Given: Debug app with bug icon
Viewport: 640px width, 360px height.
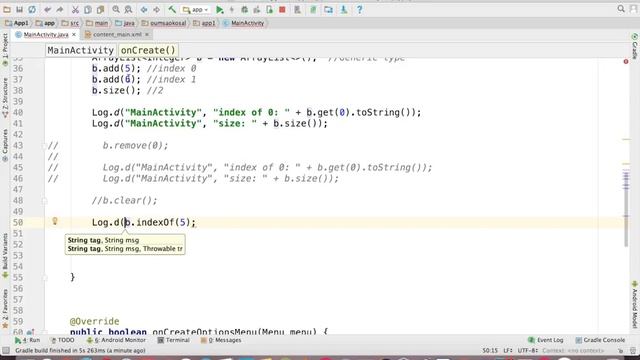Looking at the screenshot, I should [244, 9].
